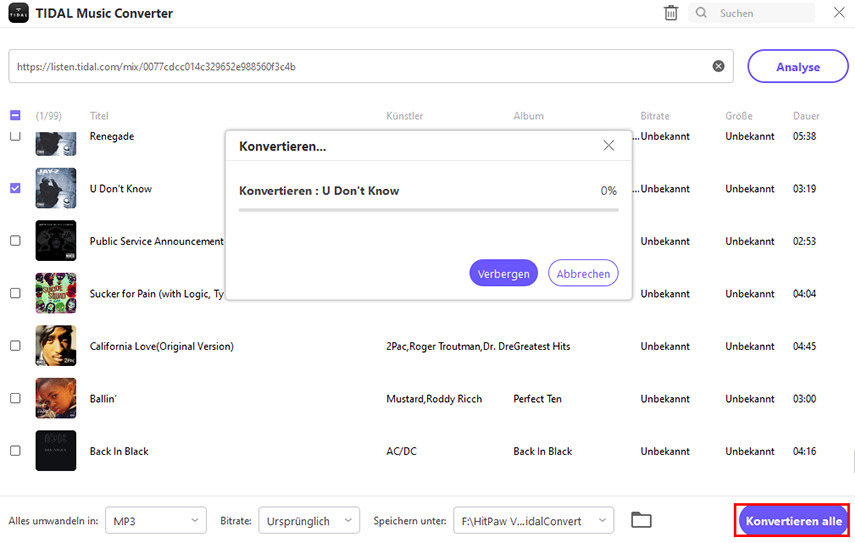The width and height of the screenshot is (855, 543).
Task: Click the search magnifier icon
Action: tap(701, 13)
